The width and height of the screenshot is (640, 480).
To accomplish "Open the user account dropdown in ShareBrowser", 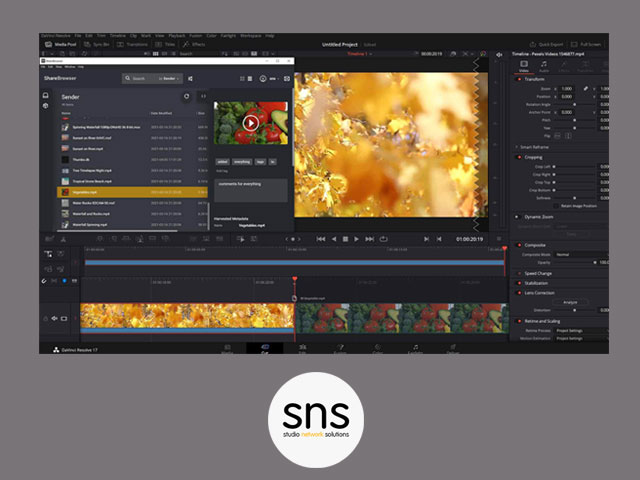I will click(x=268, y=78).
